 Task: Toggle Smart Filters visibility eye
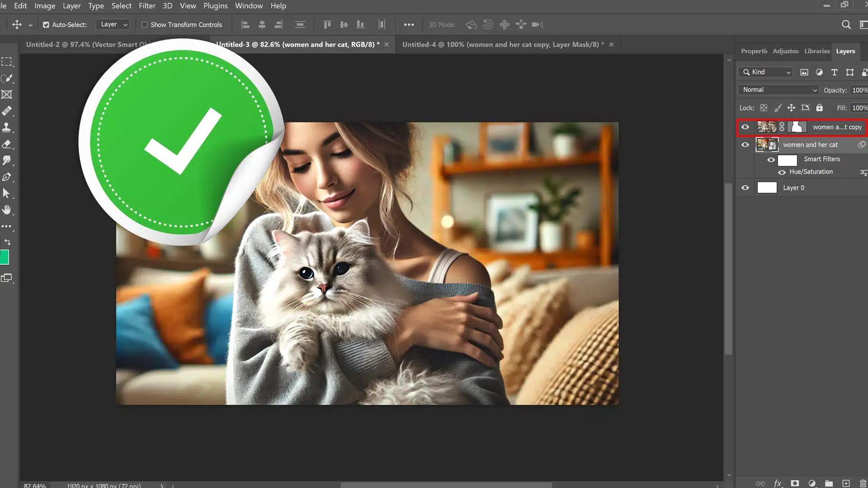(x=771, y=160)
